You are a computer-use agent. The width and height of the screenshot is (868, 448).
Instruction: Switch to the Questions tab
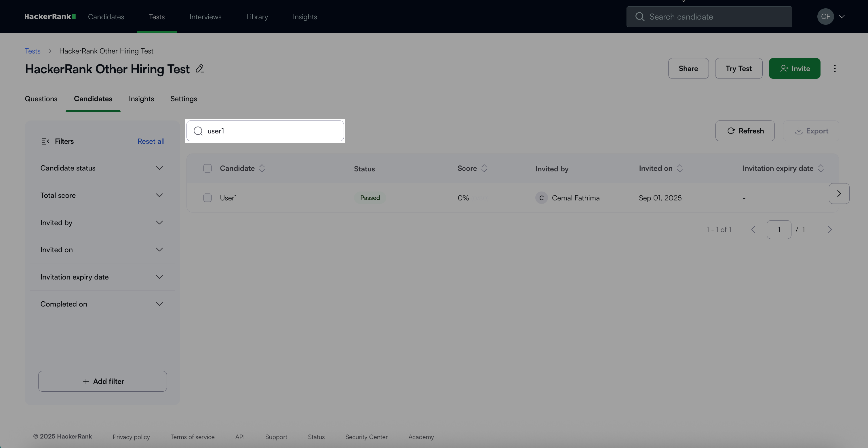coord(41,99)
